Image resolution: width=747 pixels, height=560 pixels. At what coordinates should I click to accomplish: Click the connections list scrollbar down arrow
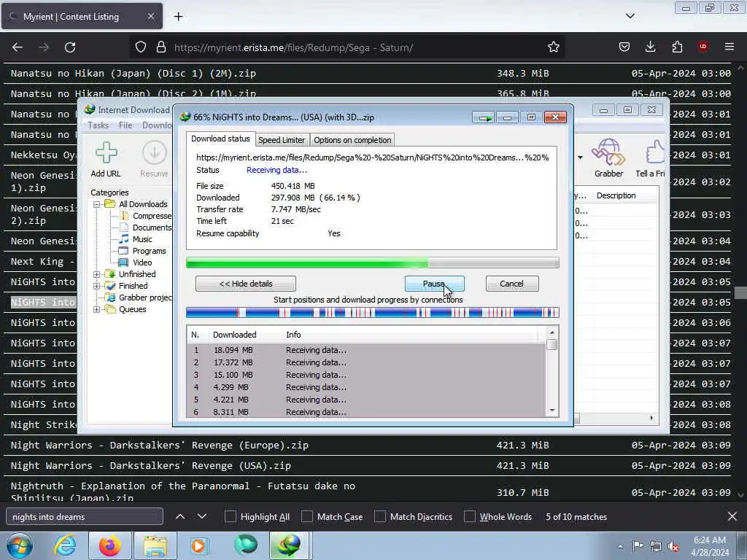(551, 411)
